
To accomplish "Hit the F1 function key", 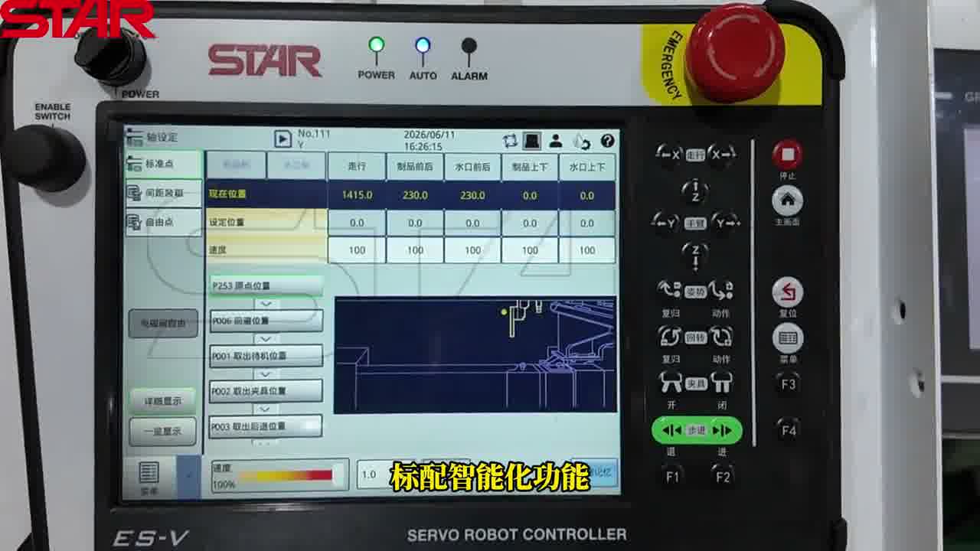I will (672, 477).
